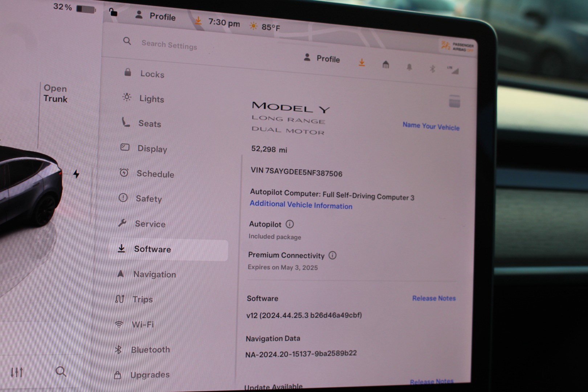Tap the info icon beside Autopilot
This screenshot has height=392, width=588.
(290, 224)
